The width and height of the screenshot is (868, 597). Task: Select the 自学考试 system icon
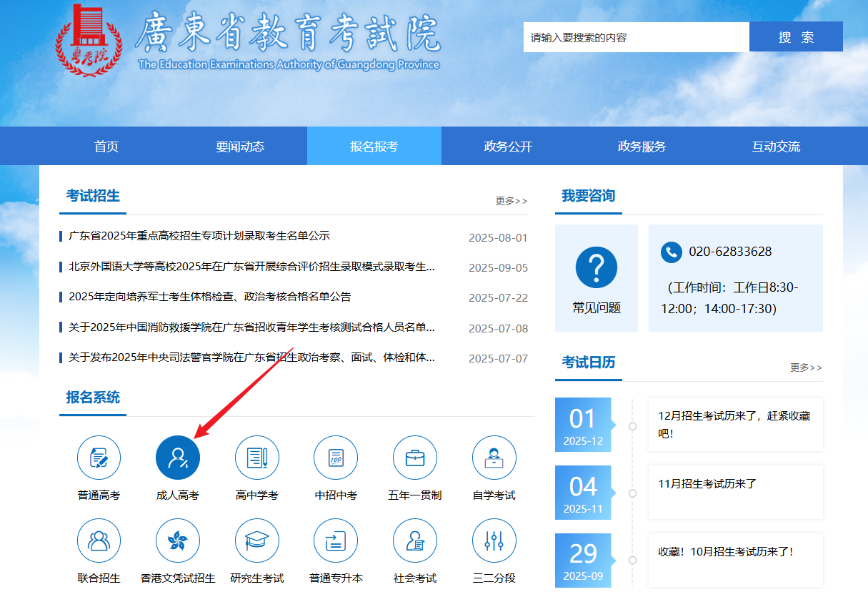(493, 458)
